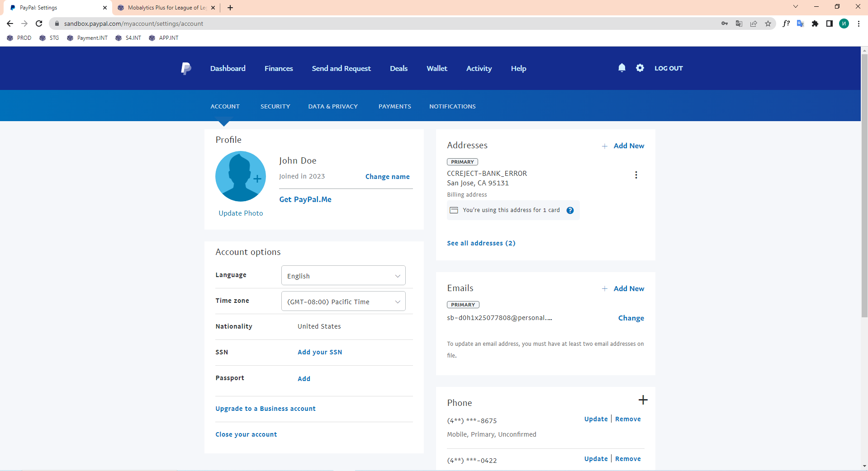Open the Chrome three-dot menu
This screenshot has width=868, height=471.
[859, 24]
